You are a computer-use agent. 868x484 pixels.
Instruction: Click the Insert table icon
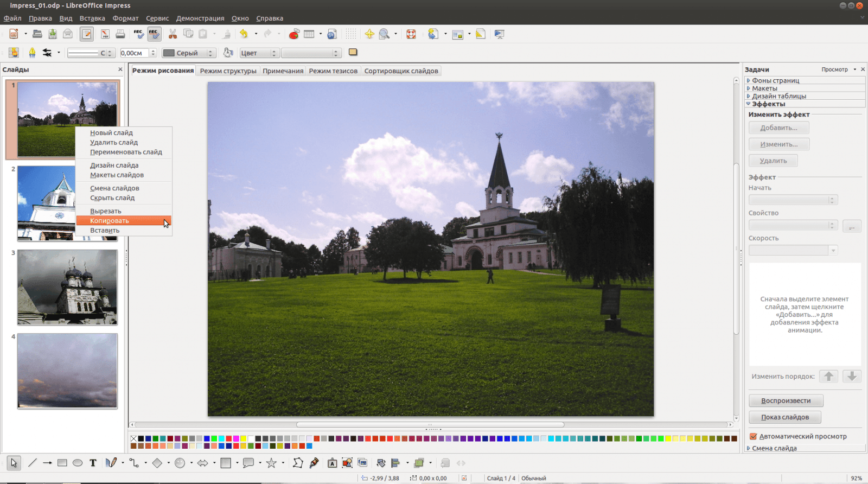click(x=309, y=34)
